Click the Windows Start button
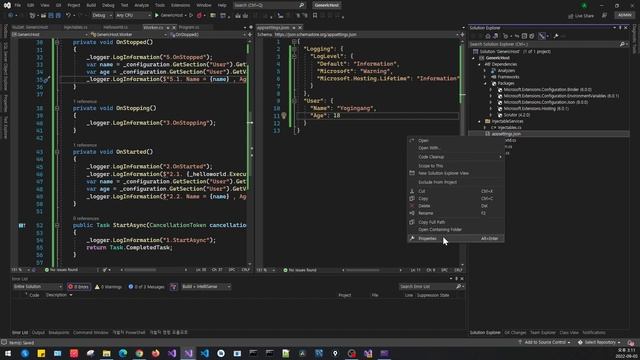Viewport: 640px width, 360px height. (x=8, y=353)
